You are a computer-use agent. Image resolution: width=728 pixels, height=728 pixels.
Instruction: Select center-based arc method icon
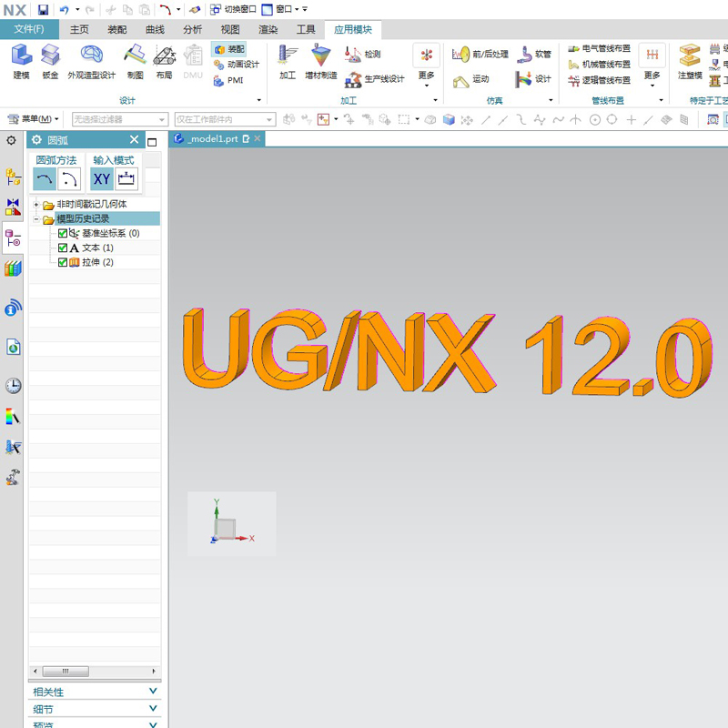[69, 179]
